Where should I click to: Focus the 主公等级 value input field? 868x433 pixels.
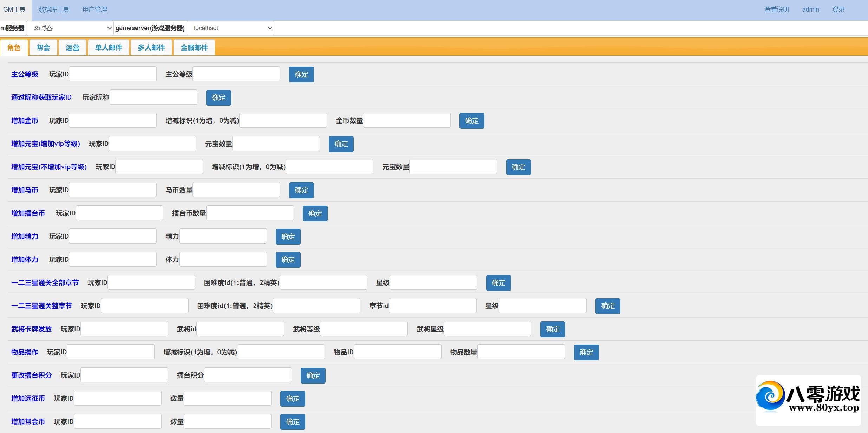click(x=236, y=74)
